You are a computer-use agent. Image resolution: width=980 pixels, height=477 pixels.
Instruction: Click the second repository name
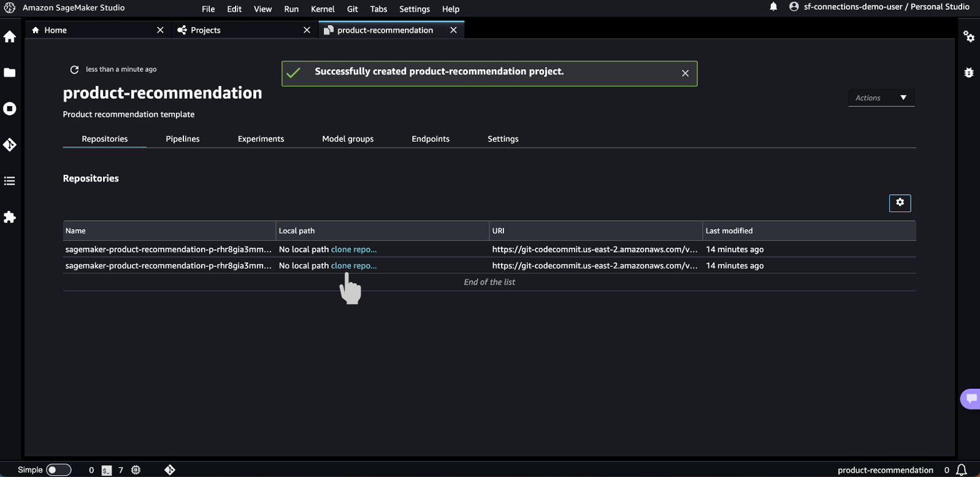(x=169, y=265)
